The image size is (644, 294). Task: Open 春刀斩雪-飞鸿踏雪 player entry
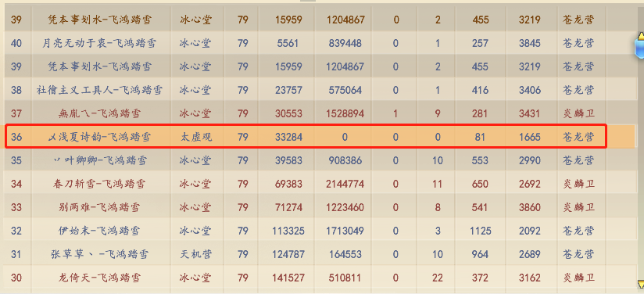99,184
